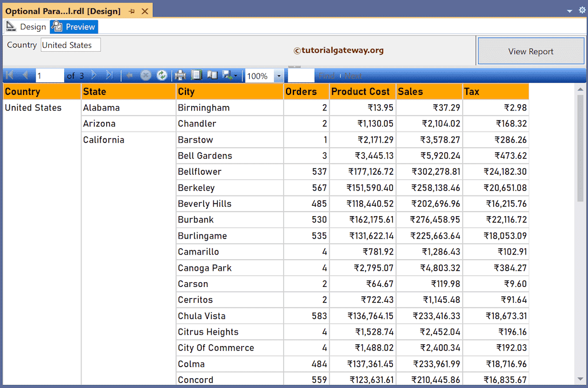
Task: Click the Country parameter text field
Action: coord(70,45)
